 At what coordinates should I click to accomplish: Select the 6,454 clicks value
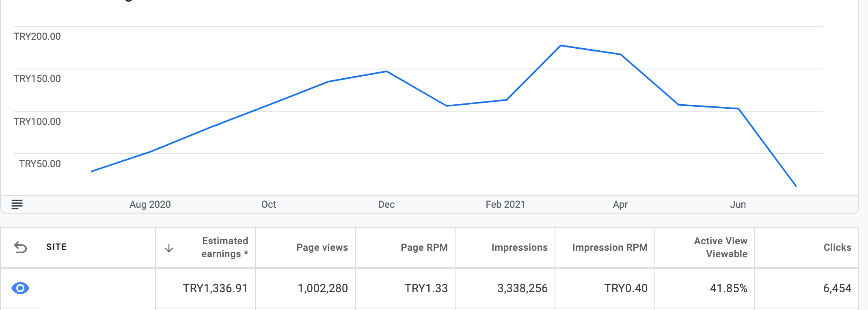[837, 288]
